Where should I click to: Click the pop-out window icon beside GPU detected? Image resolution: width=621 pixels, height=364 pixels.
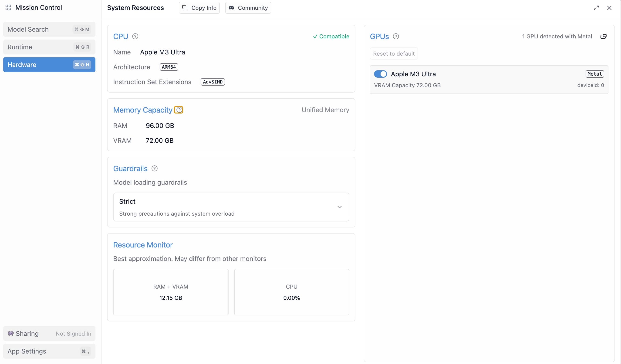(603, 37)
